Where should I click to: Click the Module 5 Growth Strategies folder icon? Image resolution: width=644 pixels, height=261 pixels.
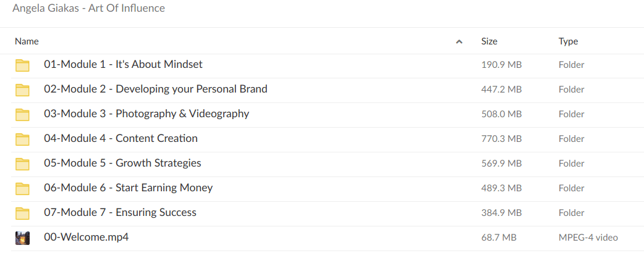23,164
